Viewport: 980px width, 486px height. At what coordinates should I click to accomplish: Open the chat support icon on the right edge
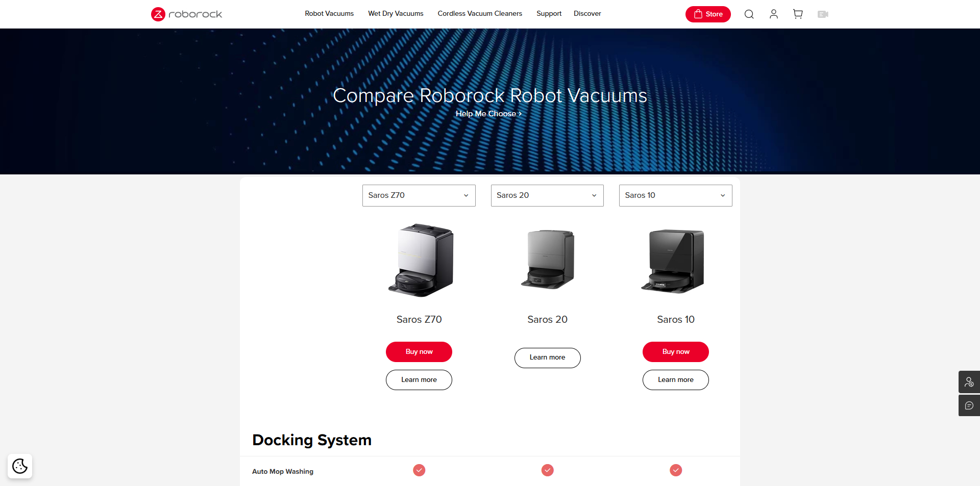click(x=969, y=405)
